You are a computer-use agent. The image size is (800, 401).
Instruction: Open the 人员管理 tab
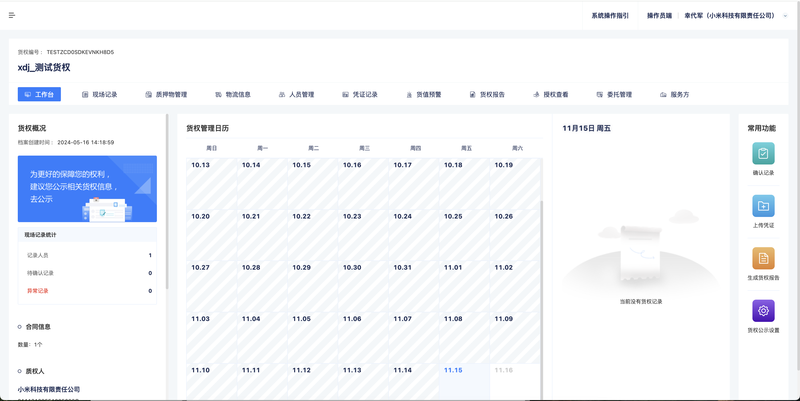[296, 94]
